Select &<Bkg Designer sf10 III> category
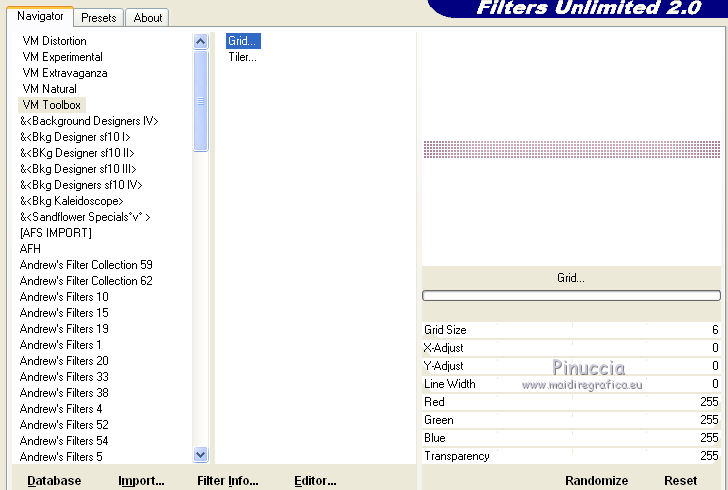The image size is (728, 490). point(78,169)
